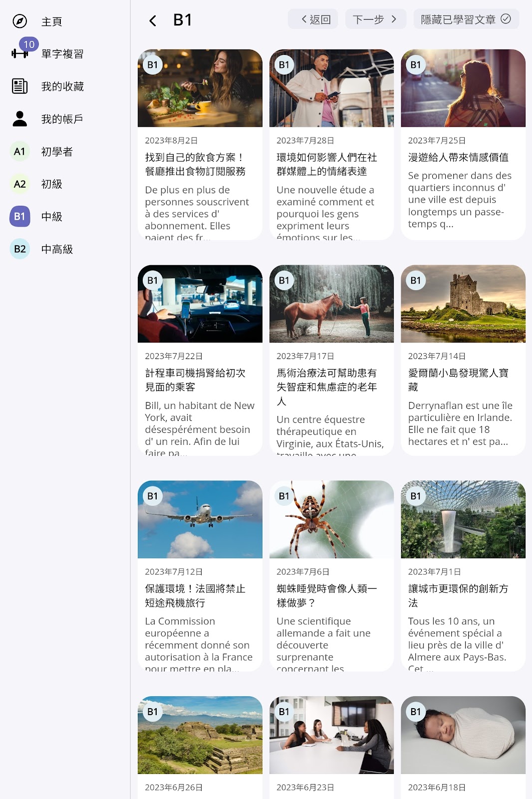The image size is (532, 799).
Task: Select 中高級 level label
Action: [x=57, y=249]
